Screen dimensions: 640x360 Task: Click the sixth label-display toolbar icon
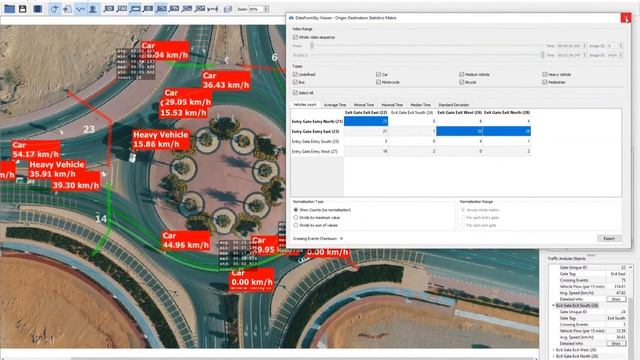coord(174,9)
